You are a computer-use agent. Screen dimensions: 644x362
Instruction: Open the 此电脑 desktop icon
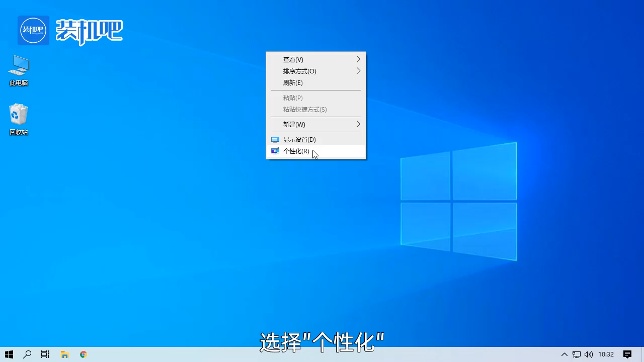[x=19, y=70]
